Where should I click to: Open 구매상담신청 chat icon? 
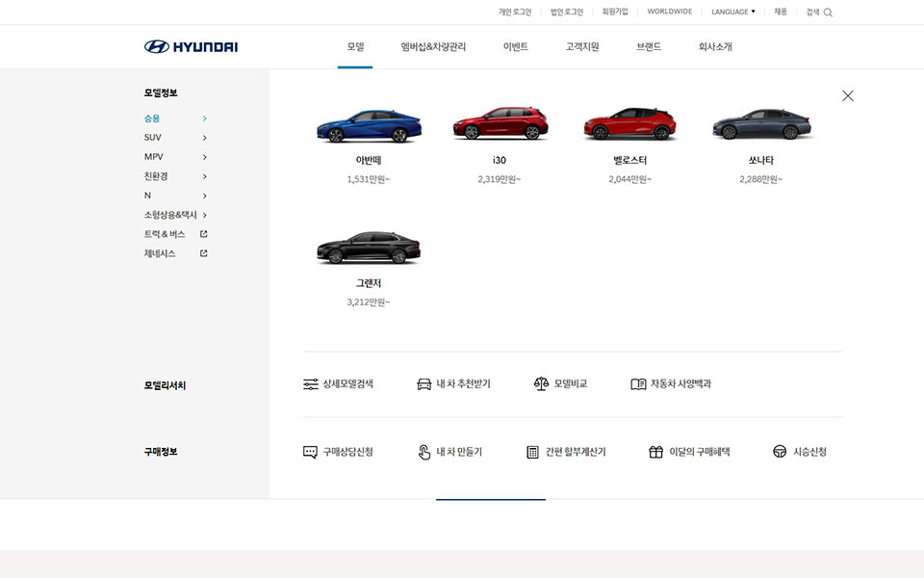coord(310,452)
